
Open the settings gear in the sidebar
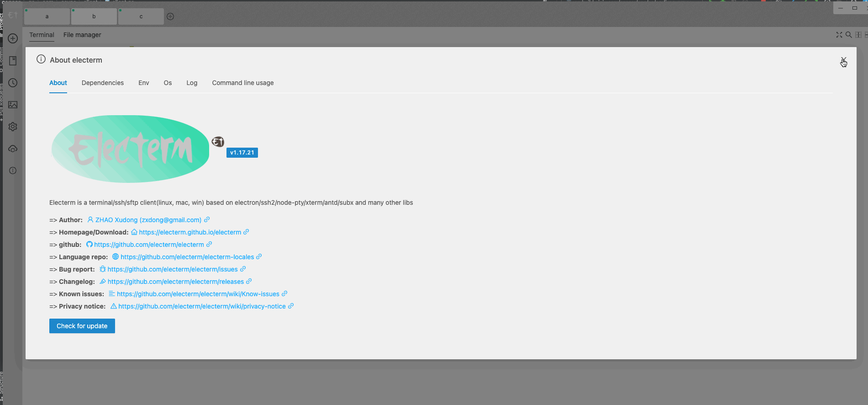click(x=13, y=127)
